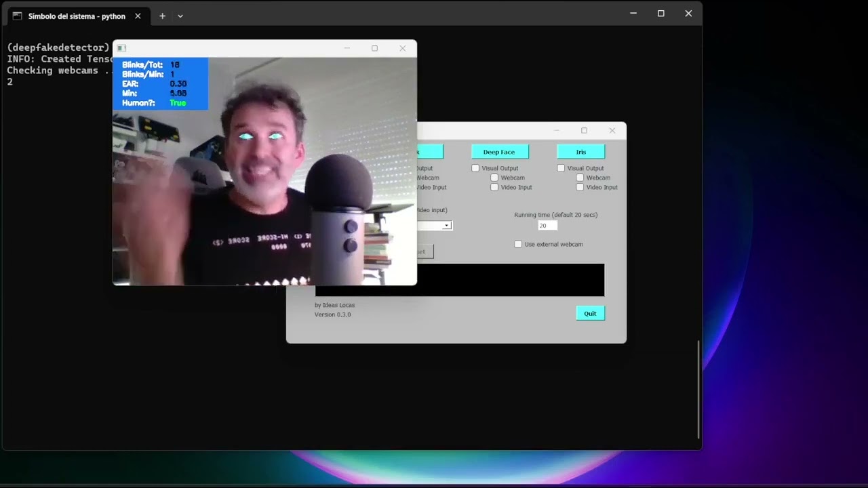Click the webcam preview window icon
This screenshot has width=868, height=488.
point(121,48)
